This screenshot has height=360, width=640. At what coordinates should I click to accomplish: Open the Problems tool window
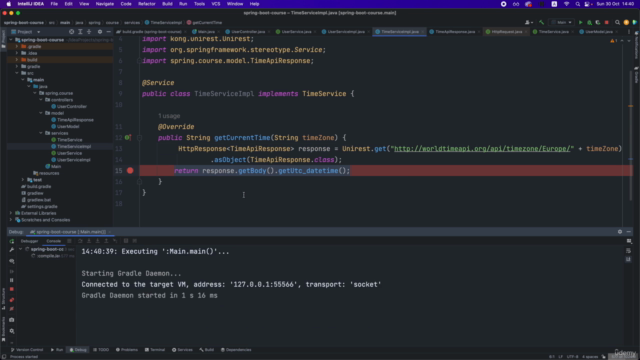(127, 350)
